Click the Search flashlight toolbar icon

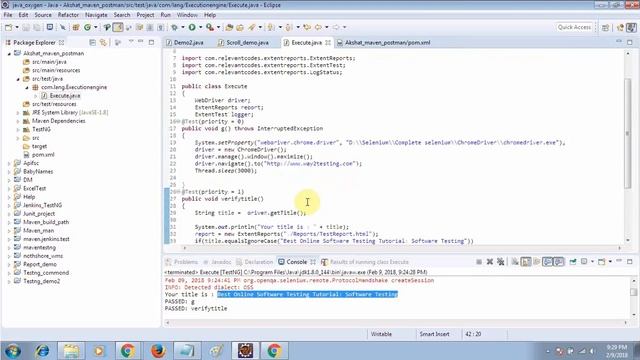(x=252, y=27)
